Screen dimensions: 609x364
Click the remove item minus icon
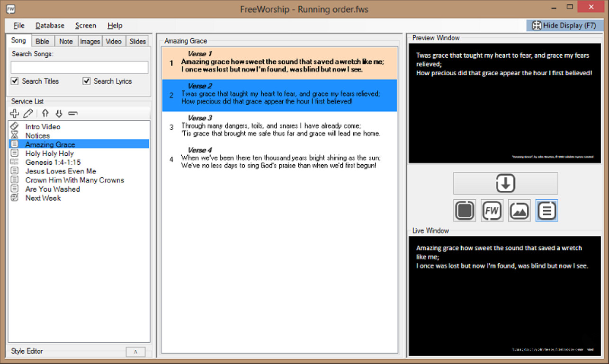pos(72,113)
